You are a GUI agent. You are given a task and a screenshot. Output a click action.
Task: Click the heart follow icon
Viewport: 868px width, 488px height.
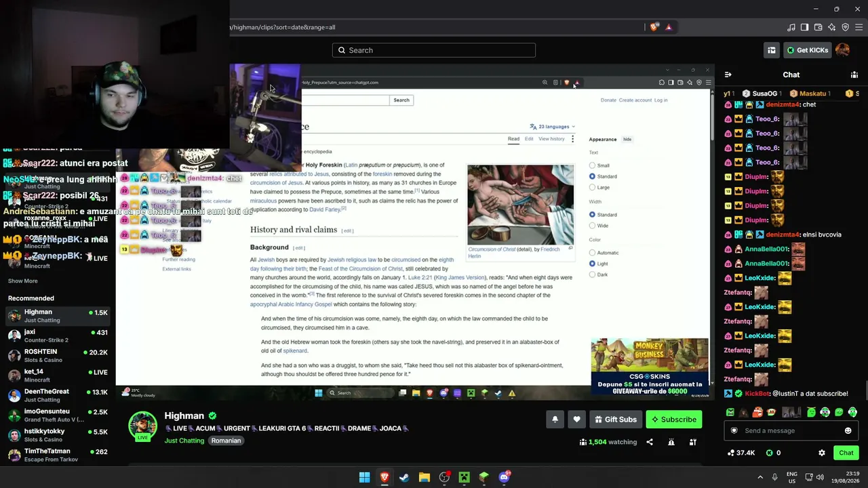click(576, 420)
